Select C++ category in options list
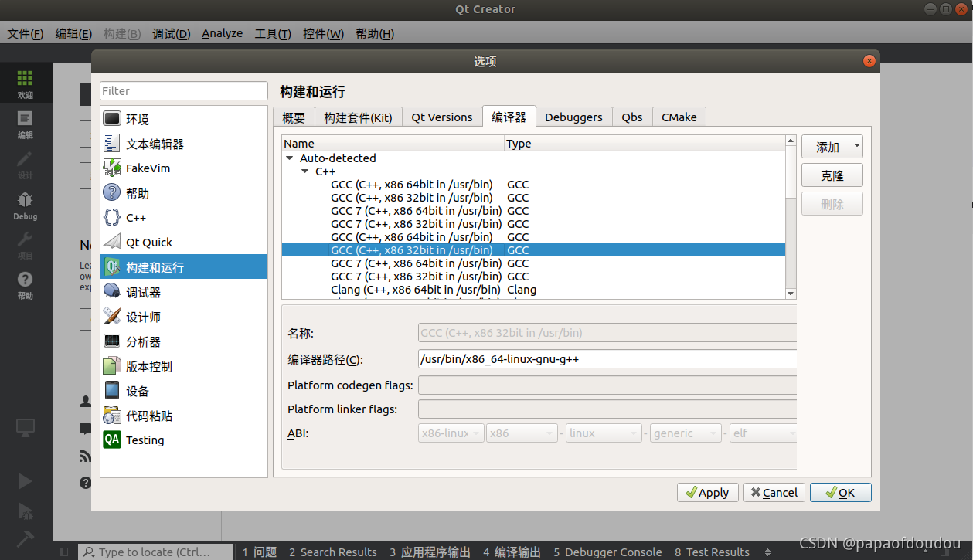Image resolution: width=973 pixels, height=560 pixels. point(184,218)
